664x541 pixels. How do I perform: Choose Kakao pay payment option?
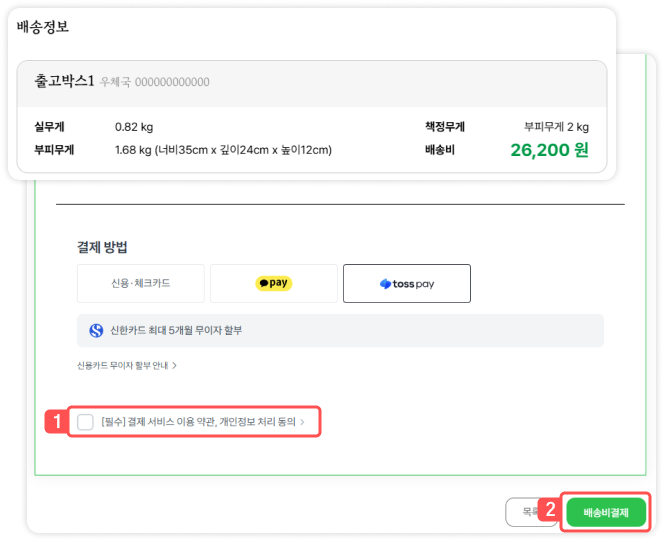274,283
